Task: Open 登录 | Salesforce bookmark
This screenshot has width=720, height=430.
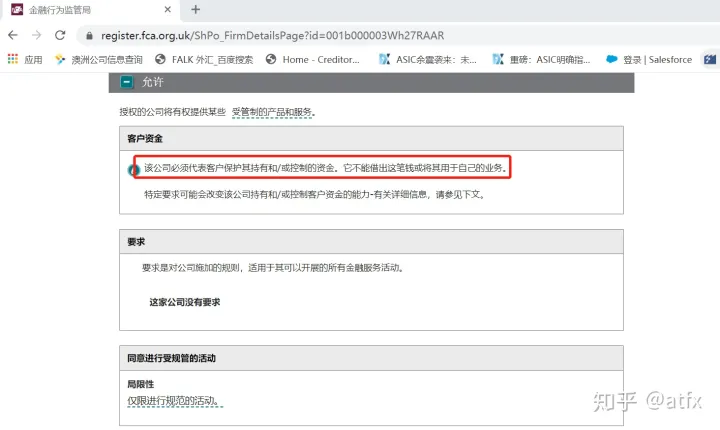Action: click(649, 59)
